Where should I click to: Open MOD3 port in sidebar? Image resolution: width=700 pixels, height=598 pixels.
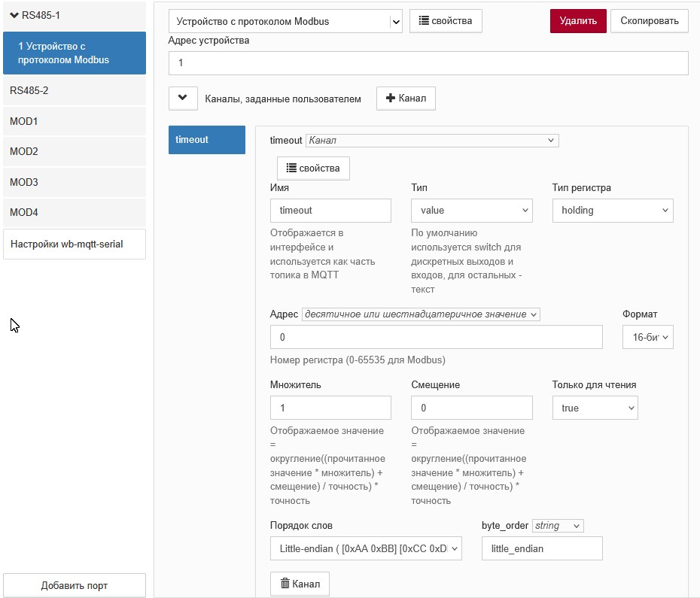click(74, 182)
